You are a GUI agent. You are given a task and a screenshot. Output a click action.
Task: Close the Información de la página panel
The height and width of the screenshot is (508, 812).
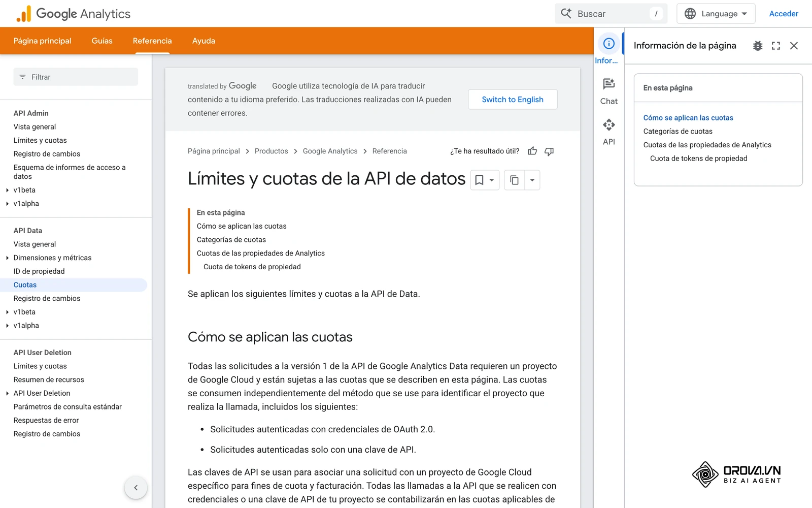click(x=794, y=46)
